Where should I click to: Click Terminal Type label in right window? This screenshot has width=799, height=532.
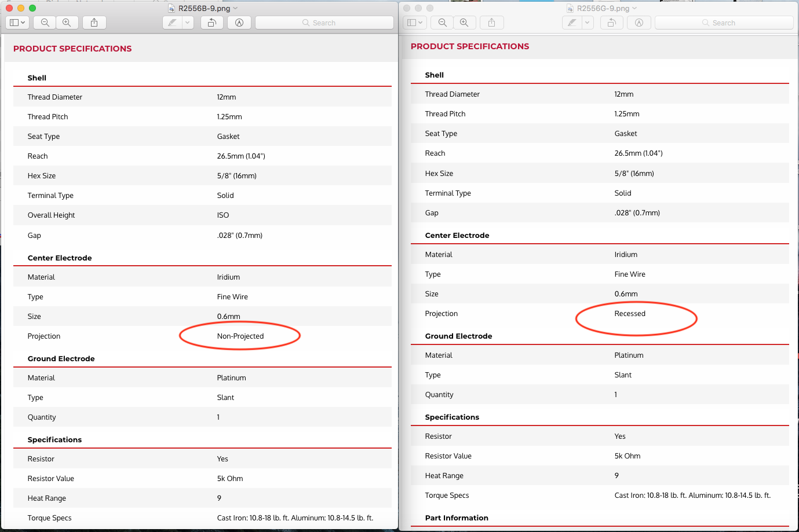(448, 193)
